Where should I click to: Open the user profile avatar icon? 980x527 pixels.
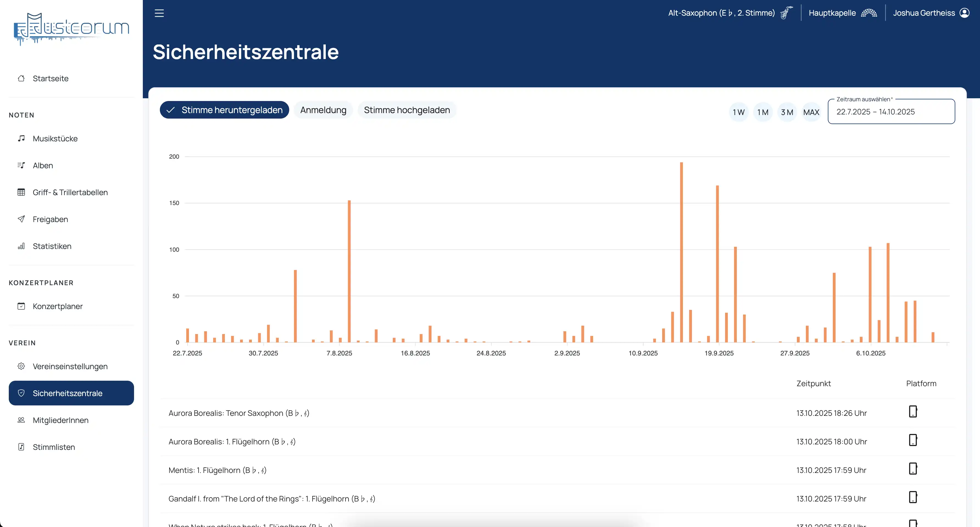click(x=965, y=13)
